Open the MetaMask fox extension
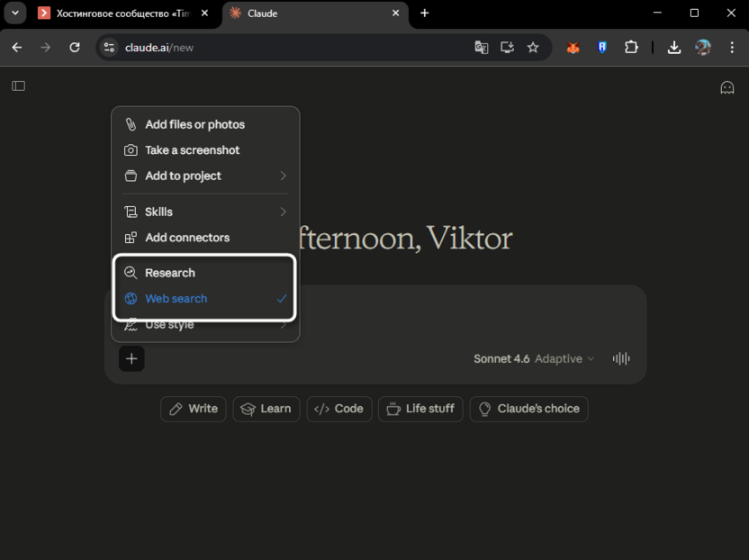The image size is (749, 560). point(573,48)
